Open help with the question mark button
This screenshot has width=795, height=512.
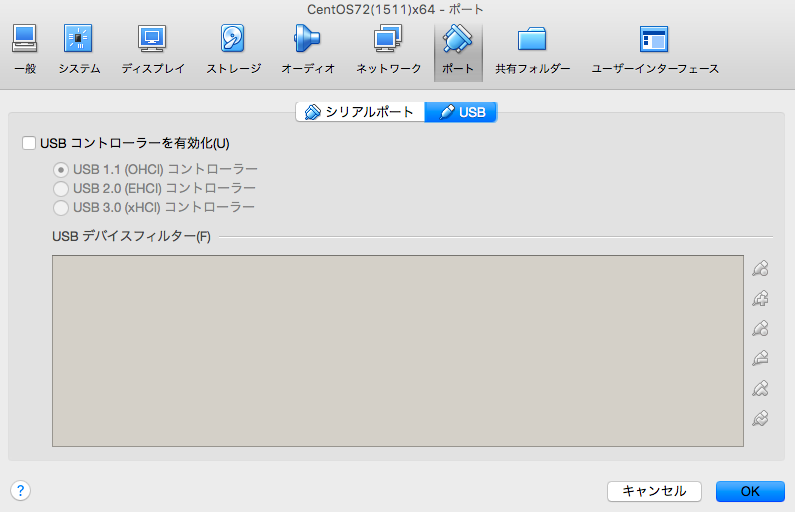point(20,491)
